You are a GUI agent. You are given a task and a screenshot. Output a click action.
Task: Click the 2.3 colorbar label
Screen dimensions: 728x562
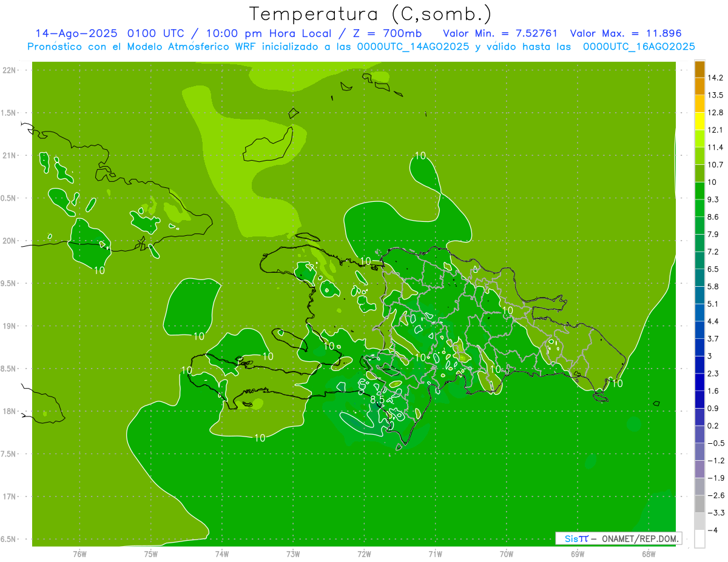coord(713,373)
